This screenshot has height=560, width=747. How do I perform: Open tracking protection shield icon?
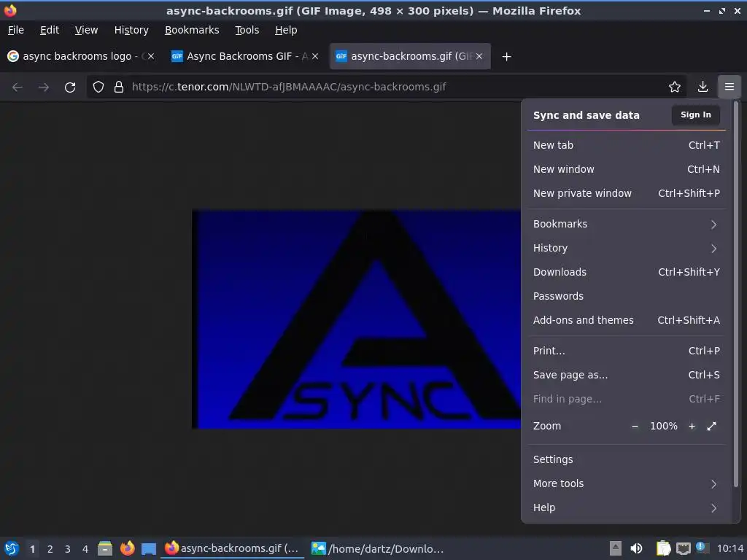tap(98, 87)
